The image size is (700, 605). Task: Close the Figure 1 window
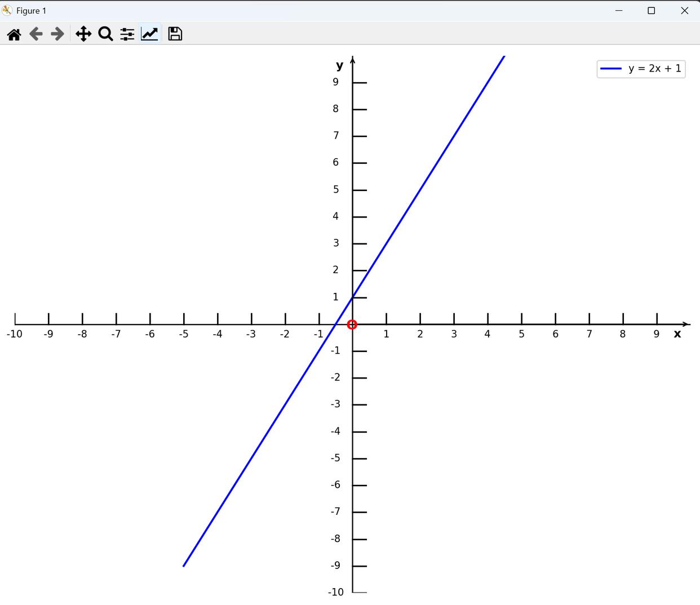click(x=684, y=11)
